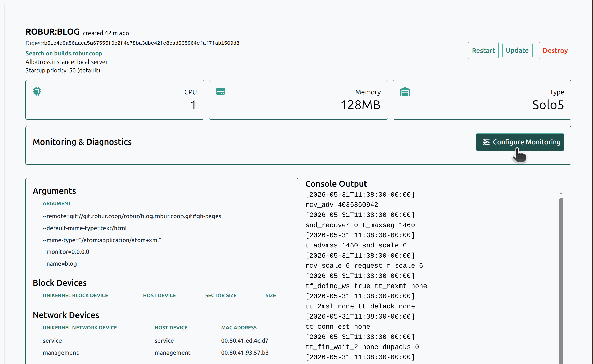This screenshot has height=364, width=593.
Task: Click the Memory storage icon
Action: (x=220, y=91)
